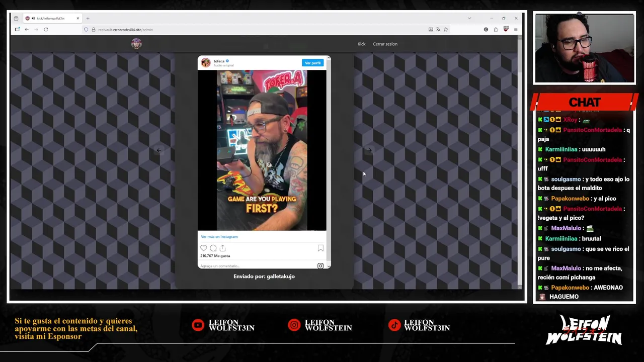Click tofer.a profile avatar in embed
Image resolution: width=644 pixels, height=362 pixels.
coord(206,62)
